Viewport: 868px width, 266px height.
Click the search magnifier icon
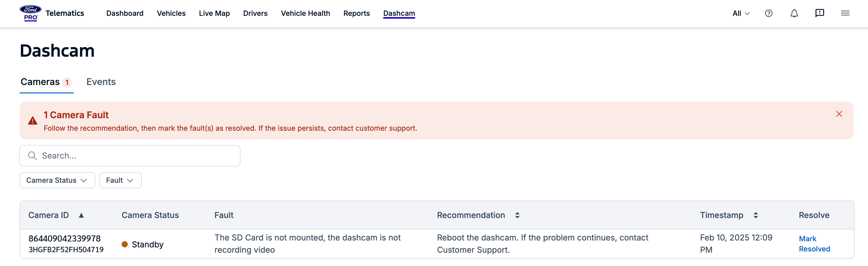coord(32,156)
